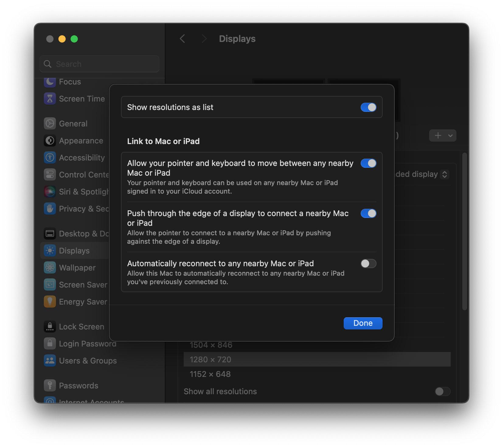Open the Siri & Spotlight icon

coord(50,191)
